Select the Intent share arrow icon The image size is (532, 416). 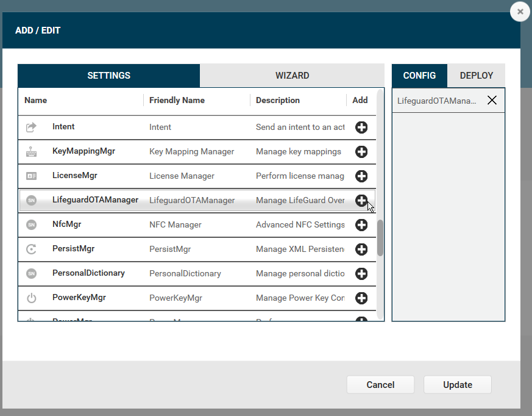pos(32,127)
